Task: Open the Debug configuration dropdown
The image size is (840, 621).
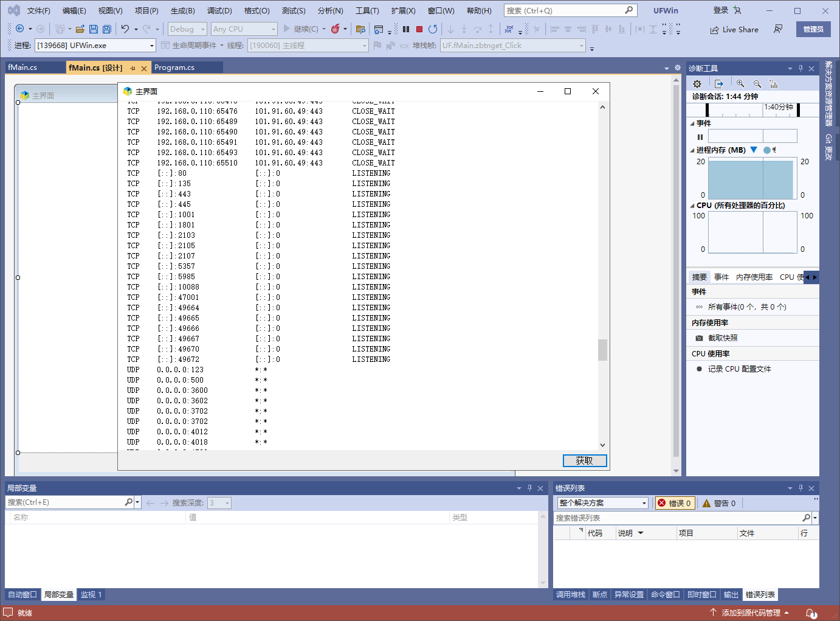Action: (x=187, y=29)
